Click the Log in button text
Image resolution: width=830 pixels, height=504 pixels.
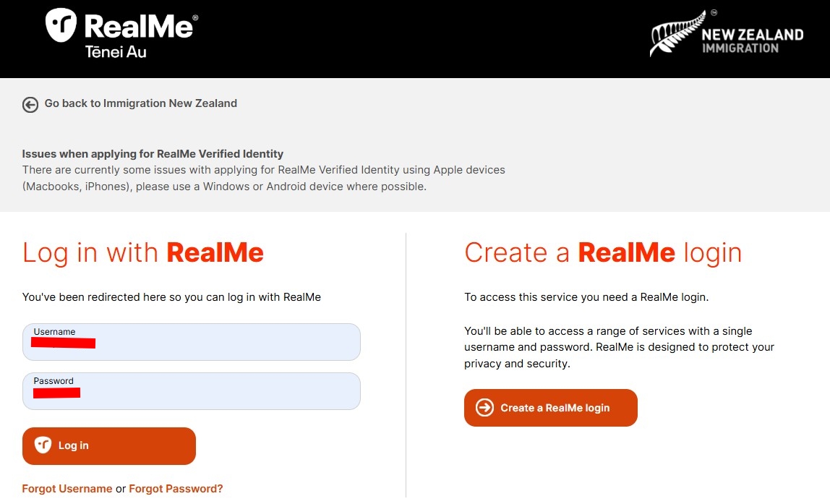click(74, 445)
